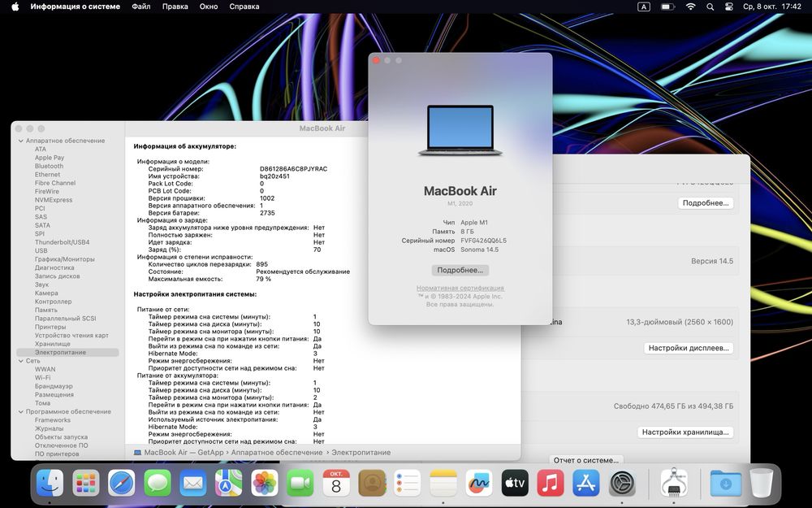Open the Freeform app icon
The width and height of the screenshot is (812, 508).
click(x=479, y=484)
